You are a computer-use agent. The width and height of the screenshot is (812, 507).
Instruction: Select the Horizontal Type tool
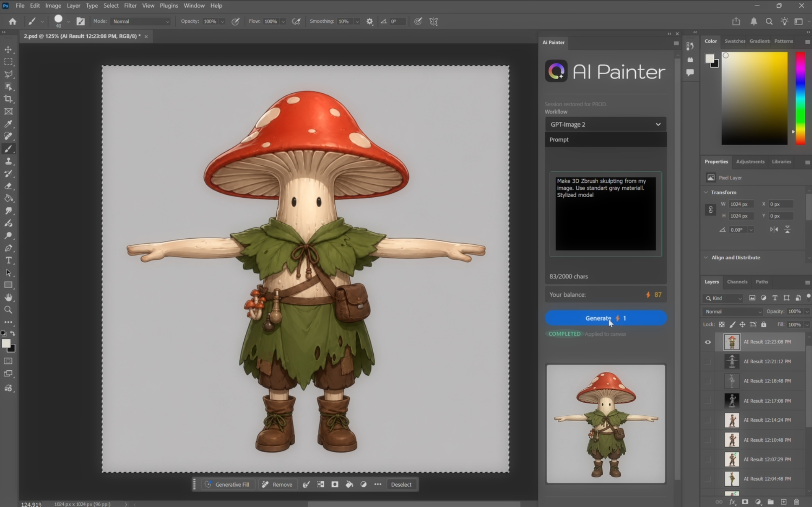(8, 260)
